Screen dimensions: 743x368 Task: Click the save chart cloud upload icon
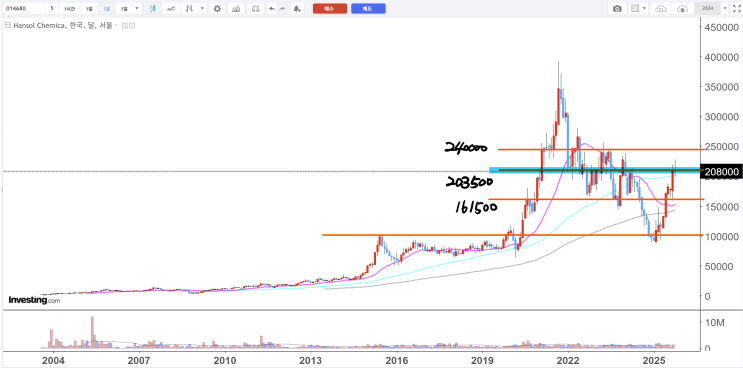[682, 9]
